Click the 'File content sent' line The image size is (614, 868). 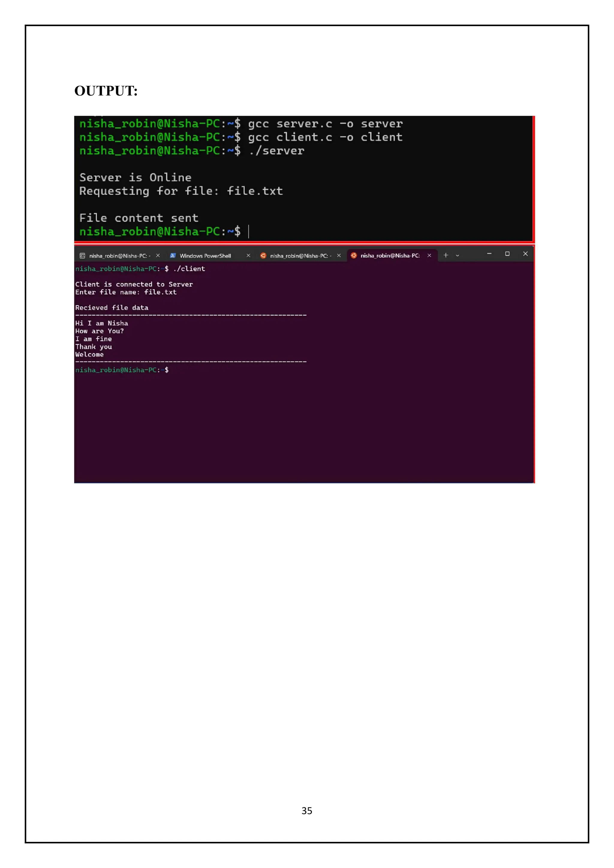139,218
